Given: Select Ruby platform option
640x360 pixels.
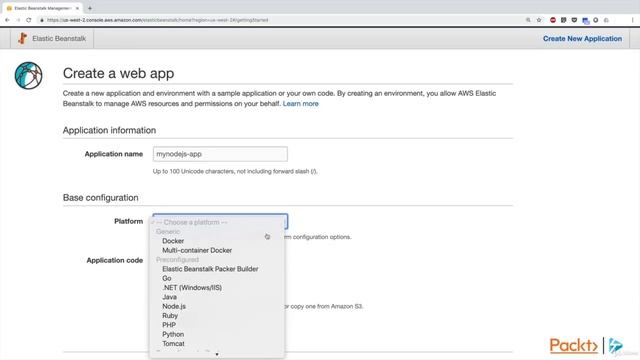Looking at the screenshot, I should (170, 316).
